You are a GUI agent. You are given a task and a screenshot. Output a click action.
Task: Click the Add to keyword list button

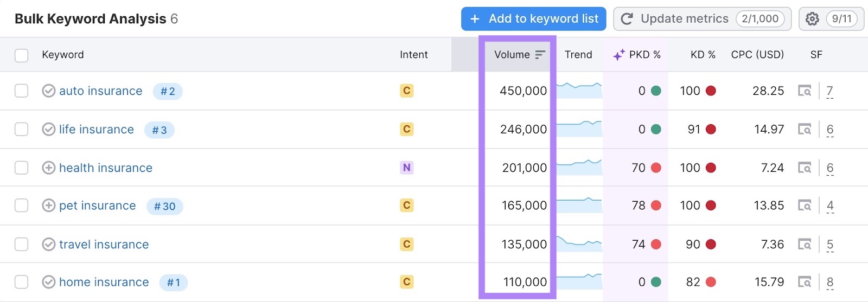tap(533, 19)
